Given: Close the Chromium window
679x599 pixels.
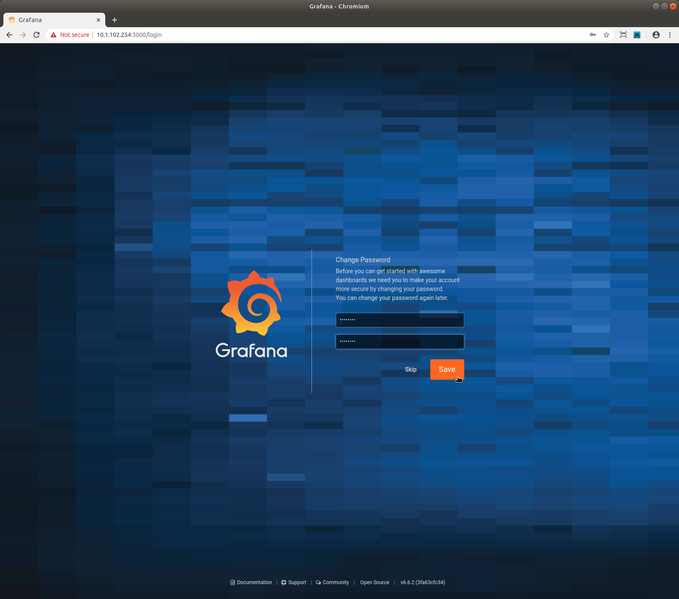Looking at the screenshot, I should [673, 6].
